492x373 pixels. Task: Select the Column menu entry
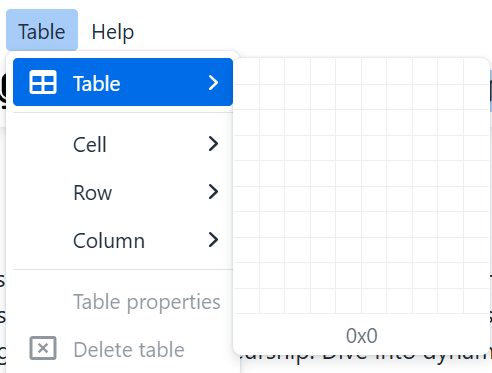(123, 240)
